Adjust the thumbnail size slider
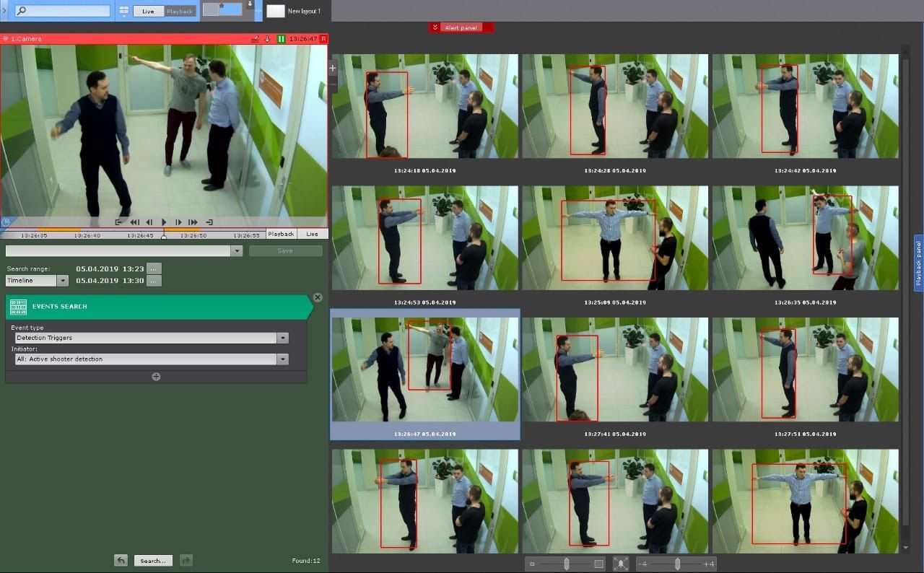The width and height of the screenshot is (924, 573). tap(567, 564)
